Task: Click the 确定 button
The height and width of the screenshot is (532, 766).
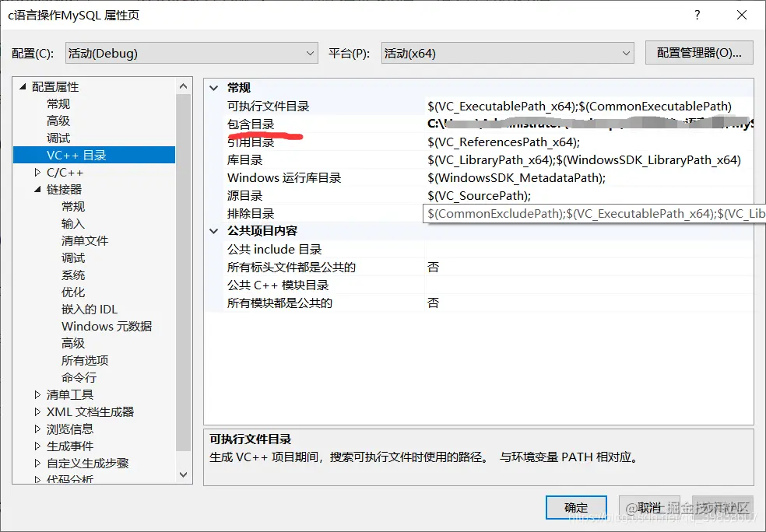Action: pos(576,508)
